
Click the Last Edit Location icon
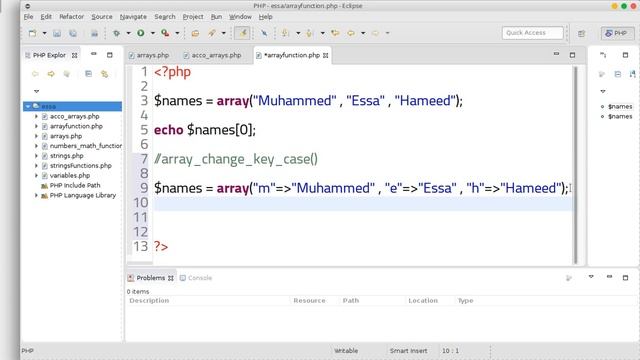pos(335,33)
